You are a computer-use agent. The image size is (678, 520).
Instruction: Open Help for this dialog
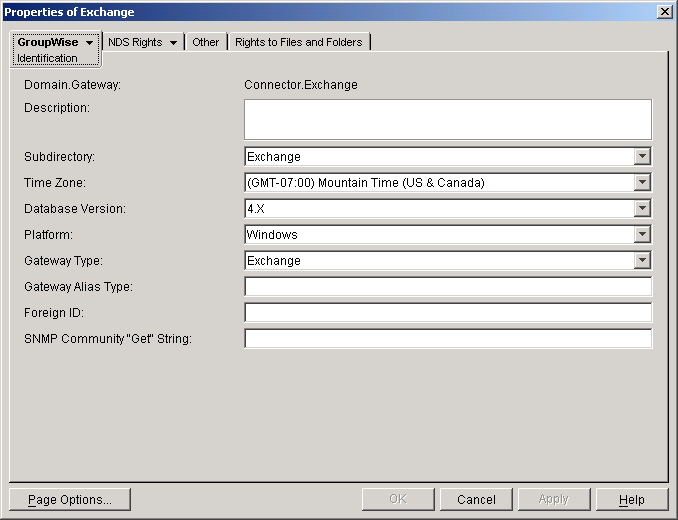(x=632, y=500)
